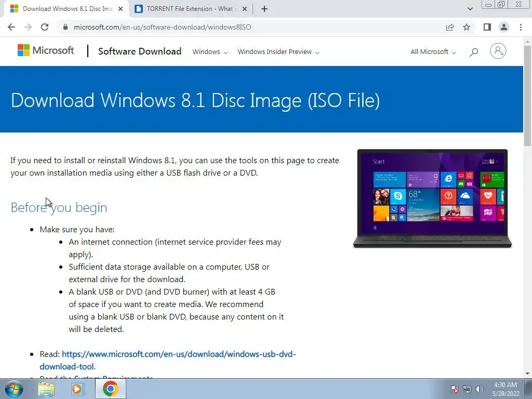The image size is (532, 399).
Task: Click the Windows 8.1 laptop image
Action: 432,199
